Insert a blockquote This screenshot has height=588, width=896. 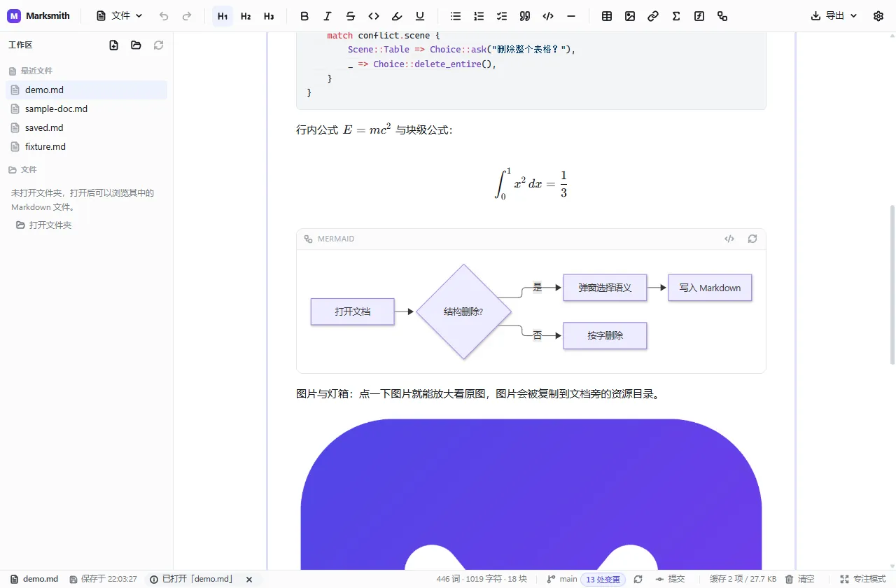[x=525, y=16]
